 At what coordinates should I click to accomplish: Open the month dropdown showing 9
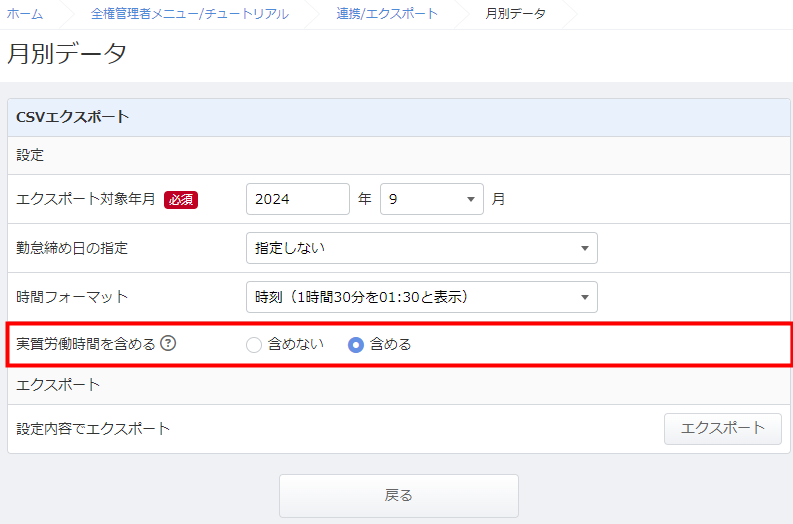pyautogui.click(x=432, y=199)
